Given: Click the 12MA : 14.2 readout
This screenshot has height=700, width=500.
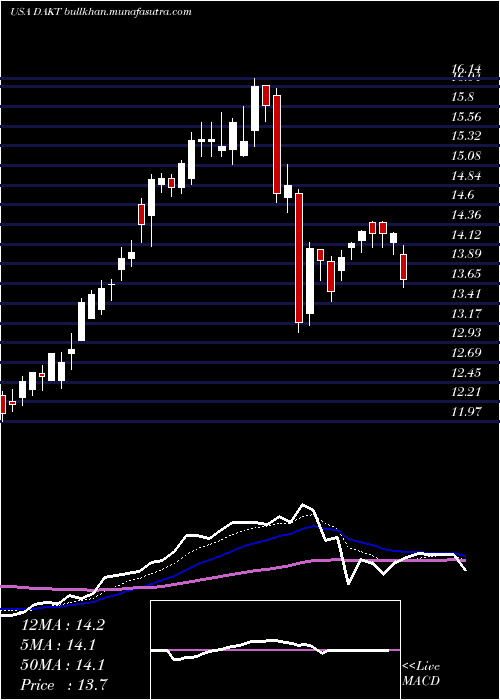Looking at the screenshot, I should pyautogui.click(x=63, y=625).
